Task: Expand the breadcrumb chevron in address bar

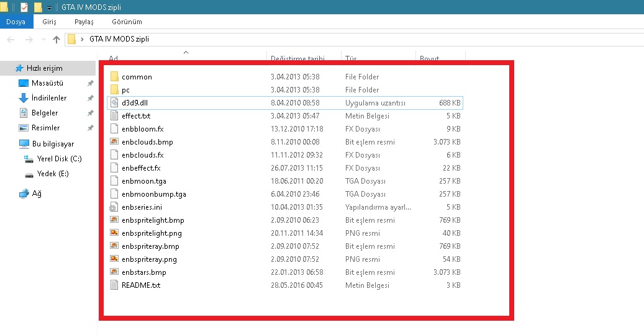Action: [x=82, y=39]
